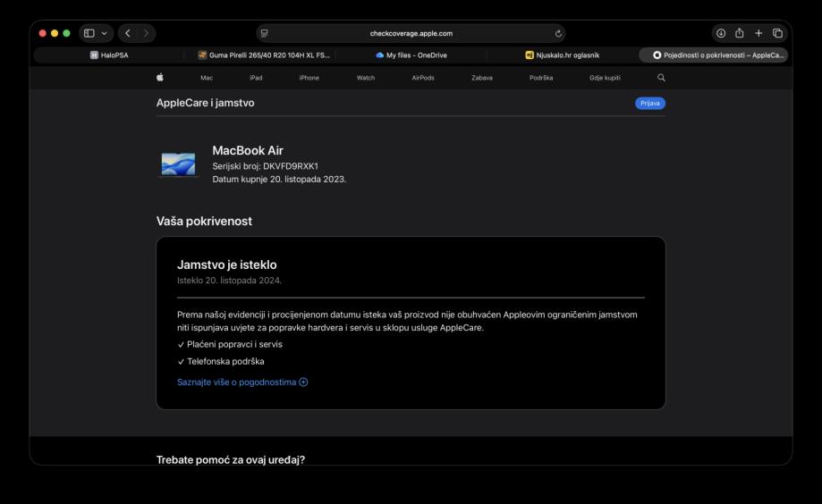The image size is (822, 504).
Task: Click the AppleCare i jamstvo heading link
Action: (x=205, y=103)
